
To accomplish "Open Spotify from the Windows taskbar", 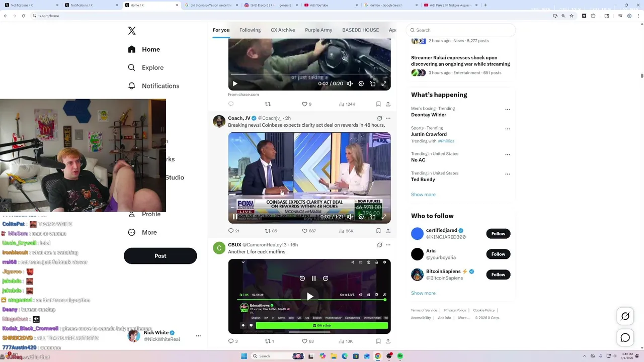I will pos(400,356).
